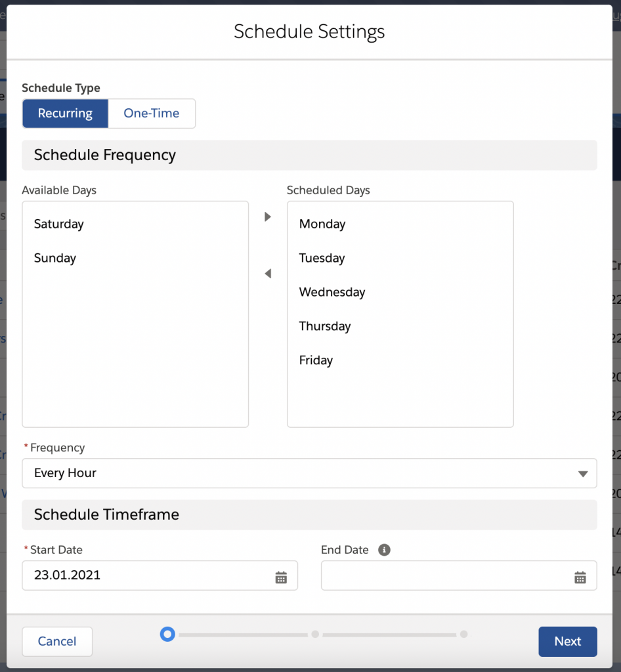Select Recurring schedule type

coord(65,114)
